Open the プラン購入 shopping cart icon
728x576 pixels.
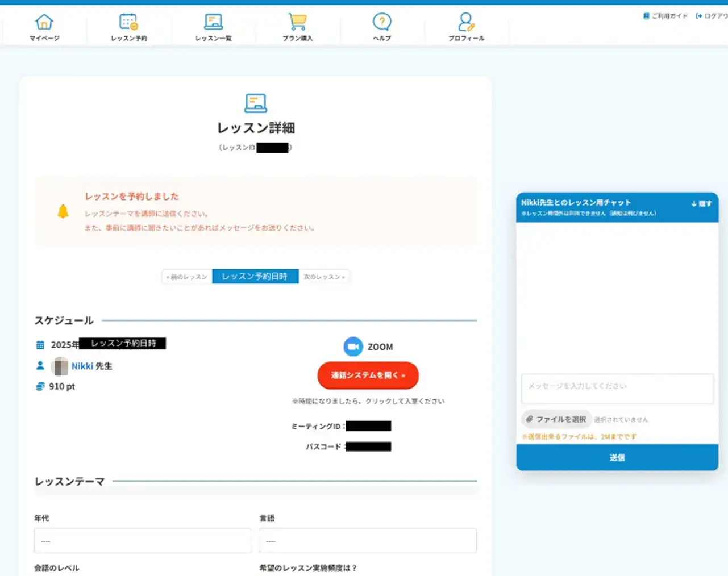pyautogui.click(x=297, y=23)
